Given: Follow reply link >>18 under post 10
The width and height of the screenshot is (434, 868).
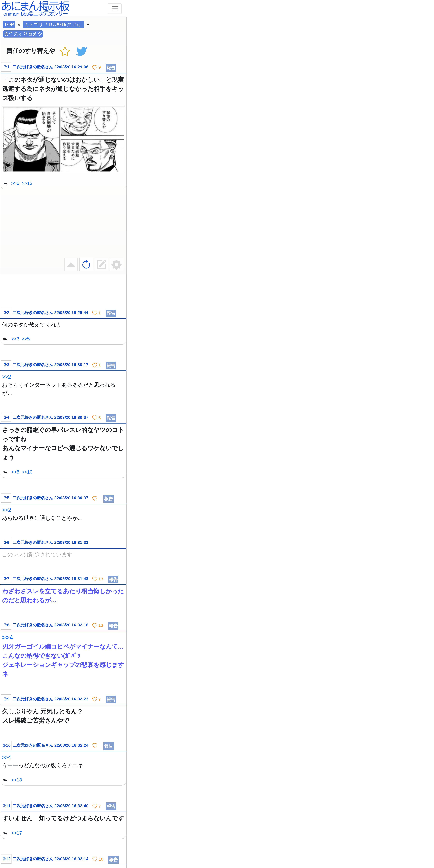Looking at the screenshot, I should pos(17,780).
